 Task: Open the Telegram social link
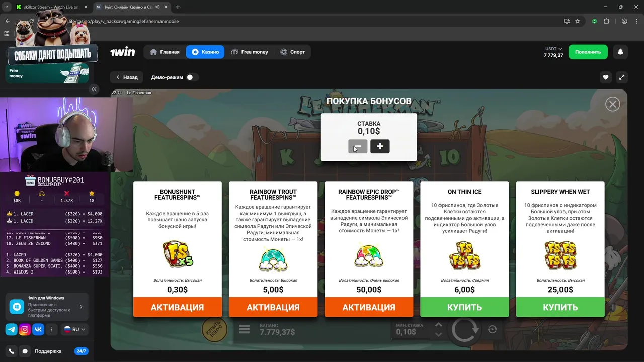[x=11, y=330]
